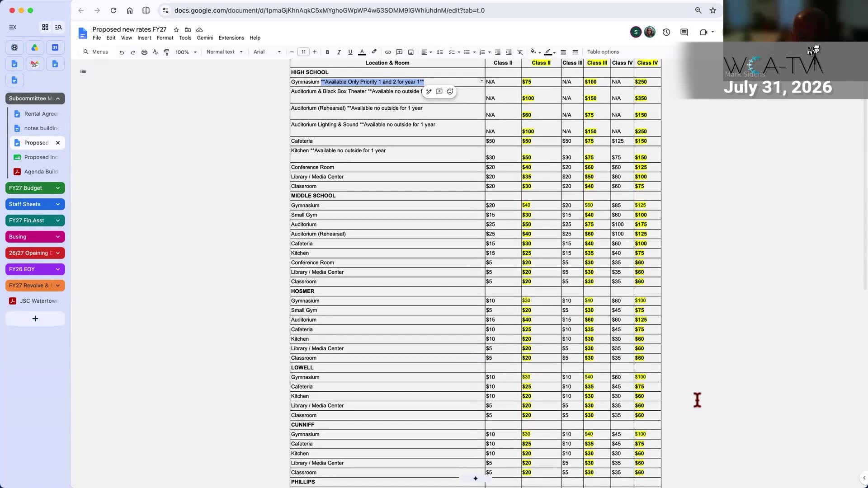Collapse the browser tab sidebar
Screen dimensions: 868x488
click(13, 27)
